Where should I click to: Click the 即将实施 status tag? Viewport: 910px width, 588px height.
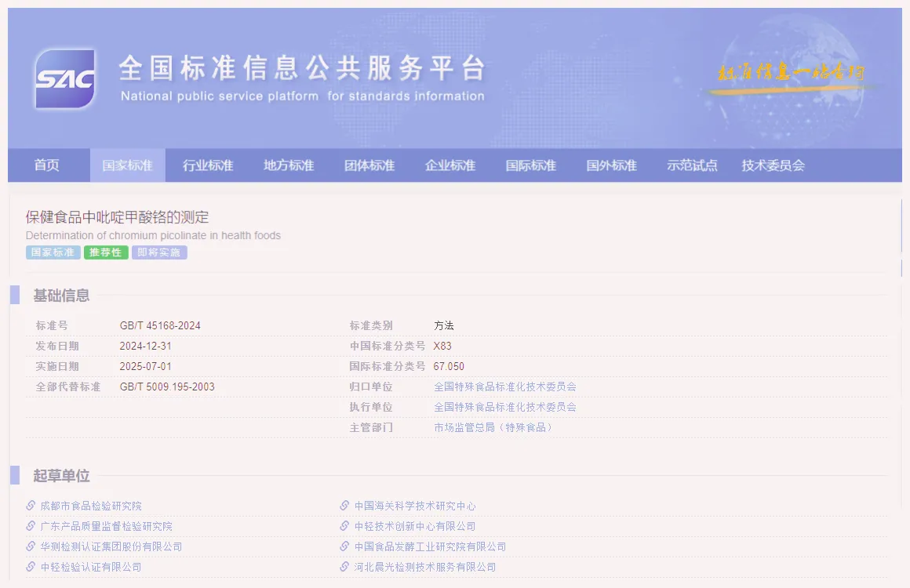coord(159,252)
